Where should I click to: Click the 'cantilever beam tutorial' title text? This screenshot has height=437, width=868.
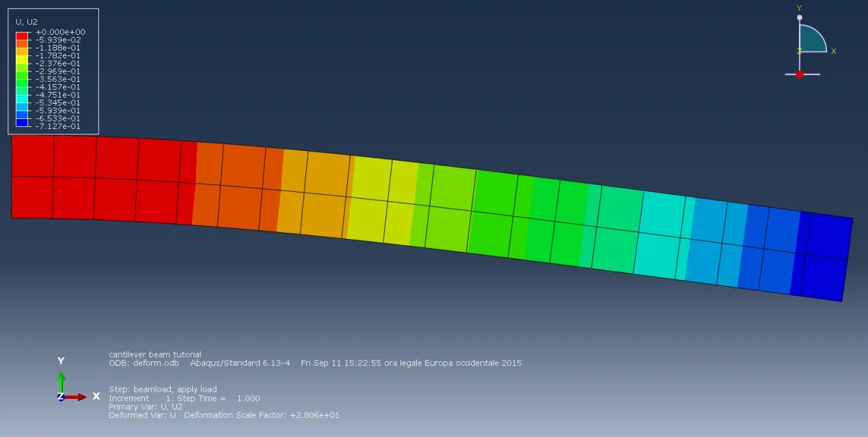click(155, 354)
